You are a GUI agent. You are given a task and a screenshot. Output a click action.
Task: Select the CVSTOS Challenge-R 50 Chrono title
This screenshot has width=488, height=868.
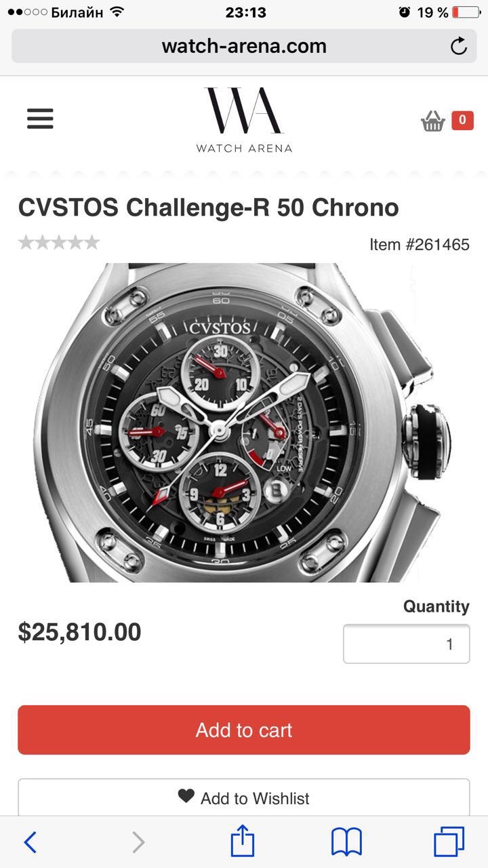[x=208, y=208]
